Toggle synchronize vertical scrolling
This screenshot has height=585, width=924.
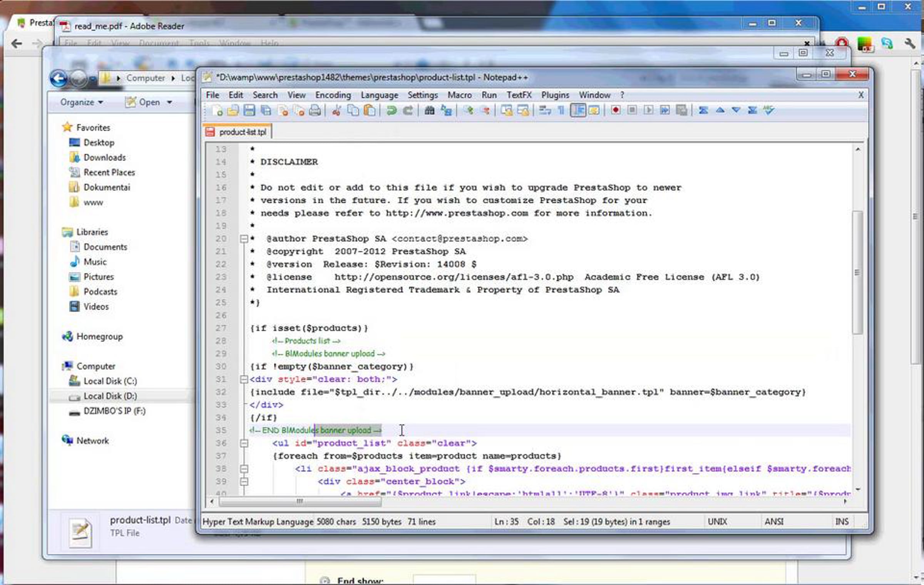tap(507, 111)
